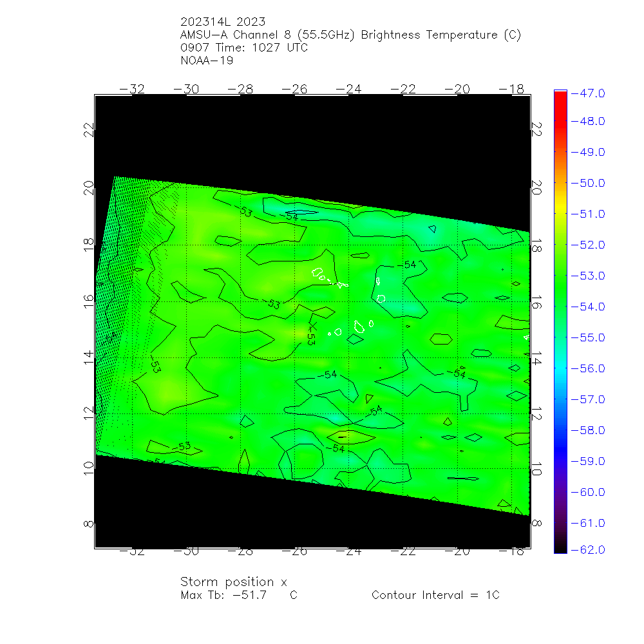
Task: Click the 8 label on the left latitude axis
Action: click(89, 524)
